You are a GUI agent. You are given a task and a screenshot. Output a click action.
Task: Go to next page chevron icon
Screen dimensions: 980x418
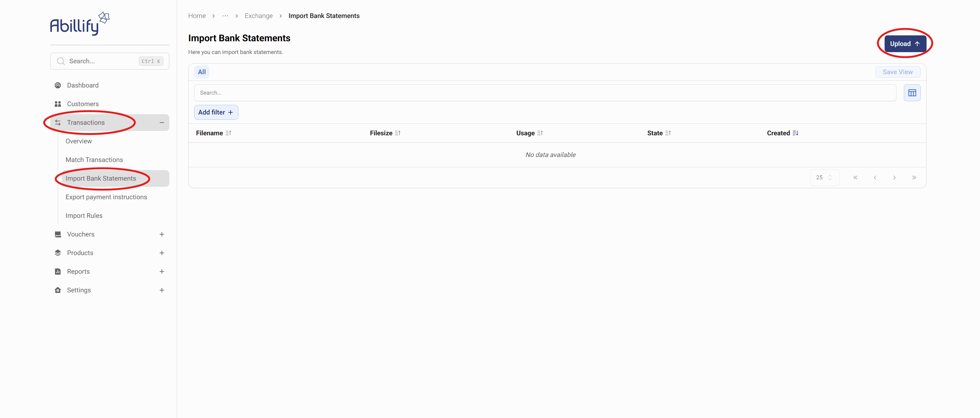click(x=895, y=178)
